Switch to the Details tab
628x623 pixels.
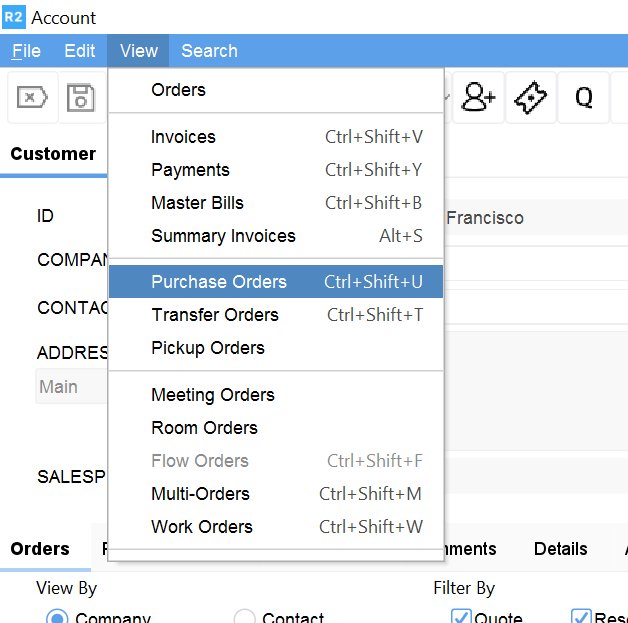click(560, 549)
